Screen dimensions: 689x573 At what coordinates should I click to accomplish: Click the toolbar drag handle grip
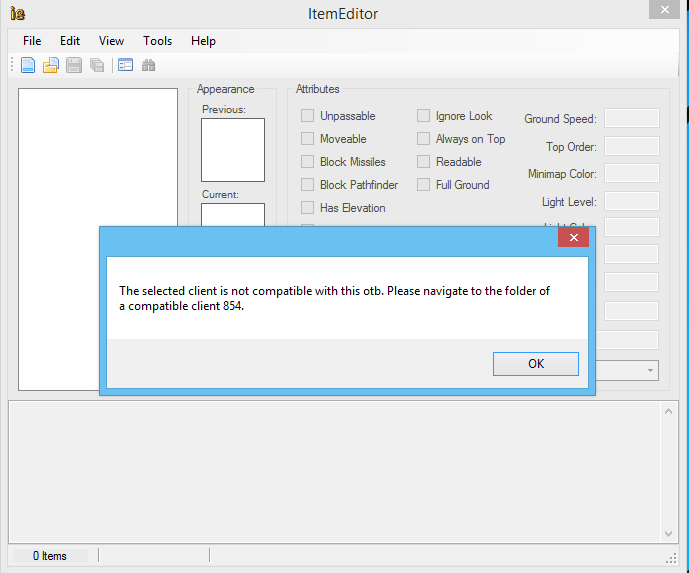tap(12, 65)
